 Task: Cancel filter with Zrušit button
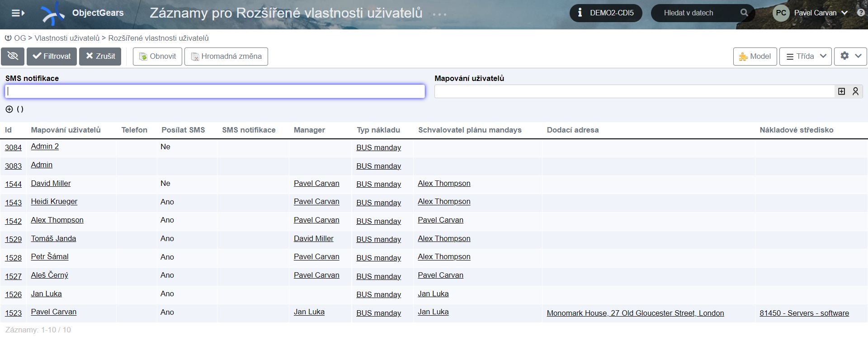100,57
